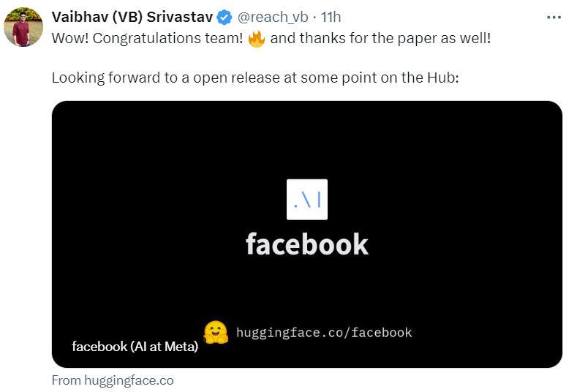Open the tweet via the 11h timestamp
577x392 pixels.
332,17
